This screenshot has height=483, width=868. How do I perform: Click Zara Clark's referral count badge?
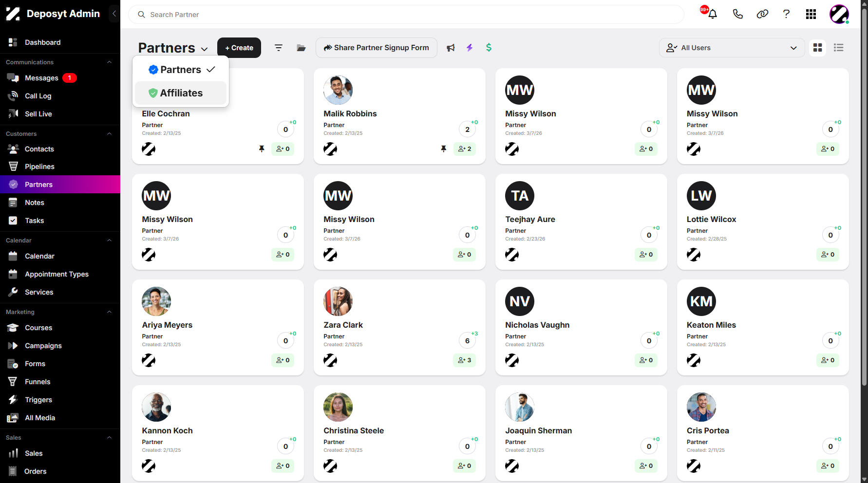tap(465, 360)
